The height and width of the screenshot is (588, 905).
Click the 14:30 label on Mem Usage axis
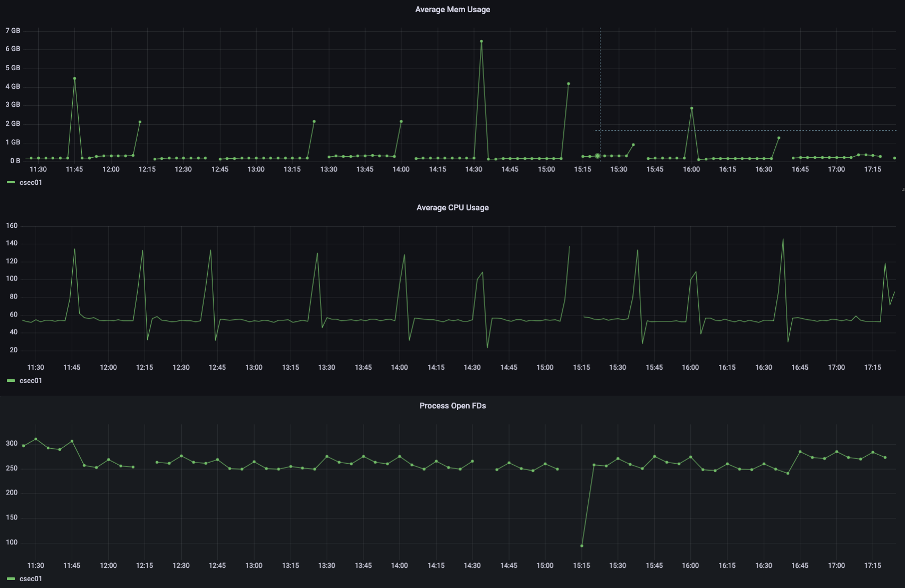pos(473,169)
